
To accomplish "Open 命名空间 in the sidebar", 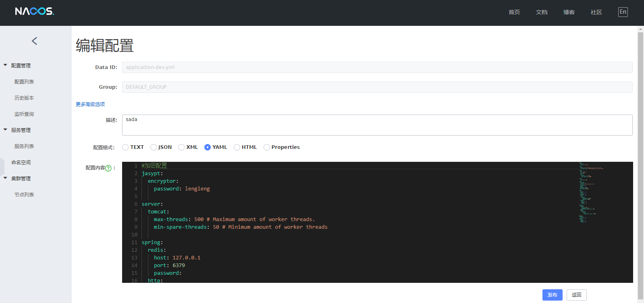I will (x=21, y=162).
